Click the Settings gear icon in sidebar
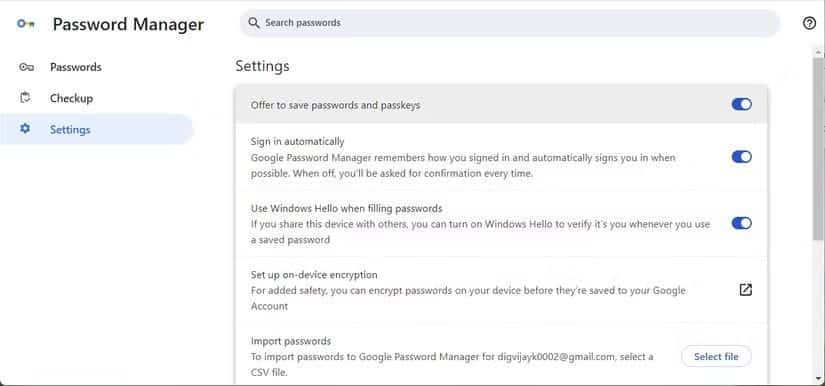Screen dimensions: 825x386 point(25,128)
